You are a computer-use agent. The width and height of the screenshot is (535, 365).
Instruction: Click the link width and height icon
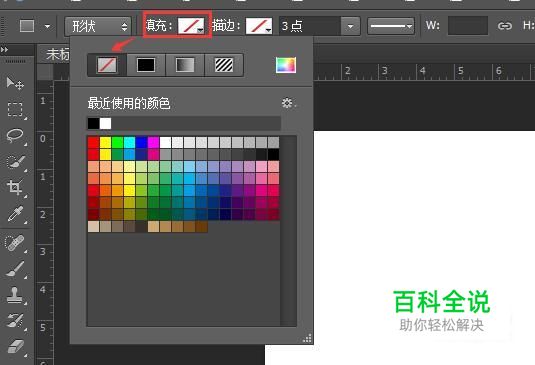[505, 26]
